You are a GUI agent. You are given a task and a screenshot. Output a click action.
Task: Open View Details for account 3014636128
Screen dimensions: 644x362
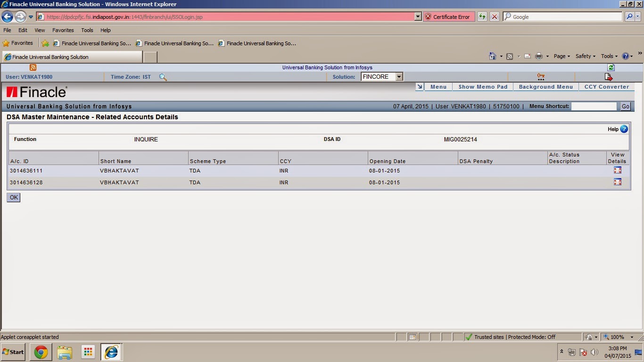(x=618, y=182)
